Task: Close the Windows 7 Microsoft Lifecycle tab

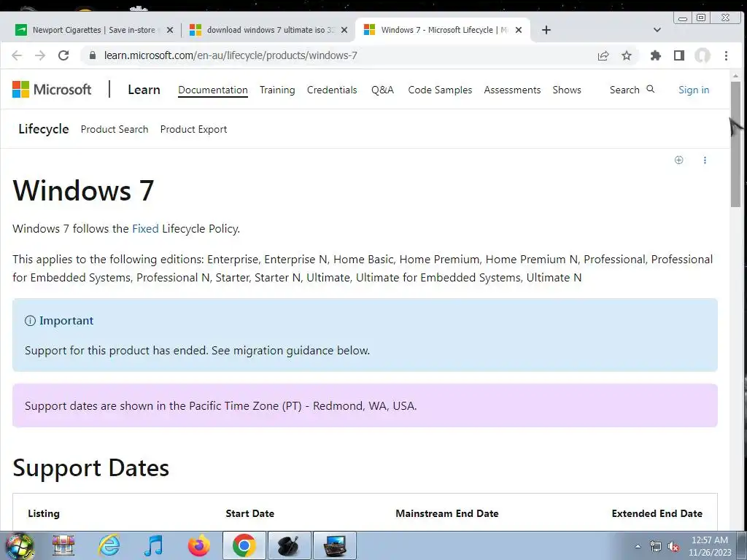Action: 519,30
